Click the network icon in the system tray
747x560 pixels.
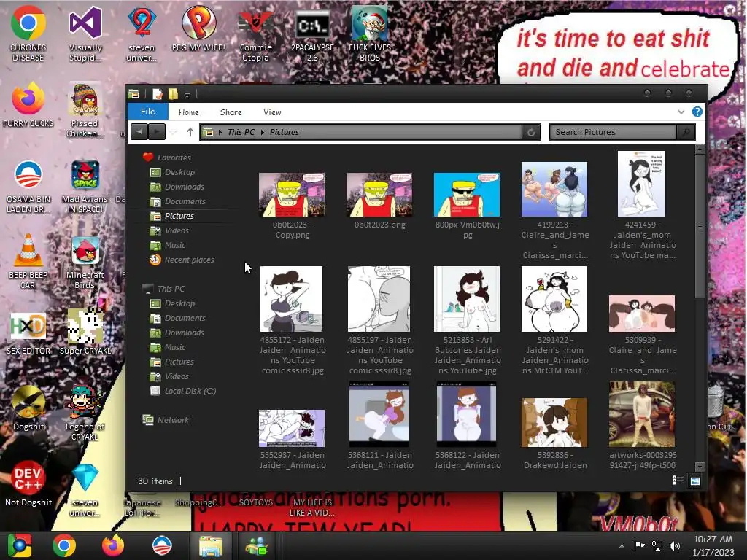657,545
